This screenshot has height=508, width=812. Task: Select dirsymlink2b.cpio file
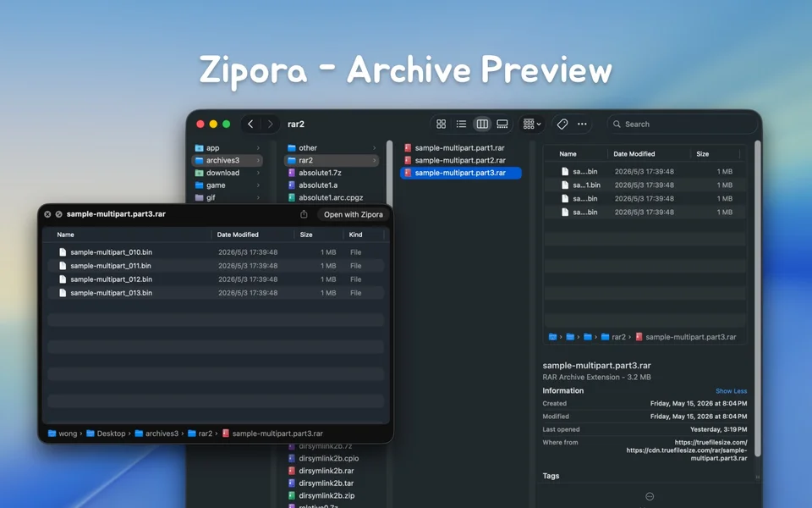pyautogui.click(x=332, y=458)
